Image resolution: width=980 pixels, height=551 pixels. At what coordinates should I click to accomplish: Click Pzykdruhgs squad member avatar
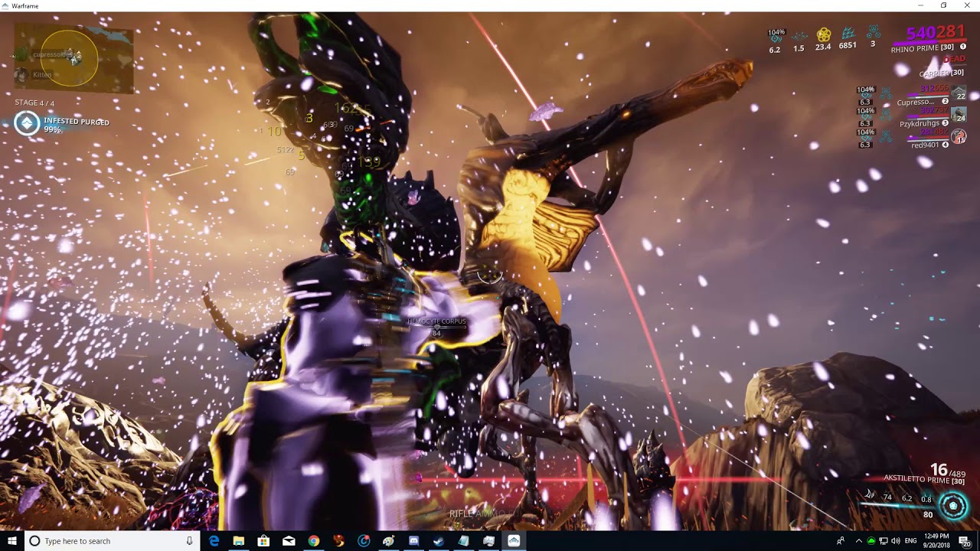959,116
